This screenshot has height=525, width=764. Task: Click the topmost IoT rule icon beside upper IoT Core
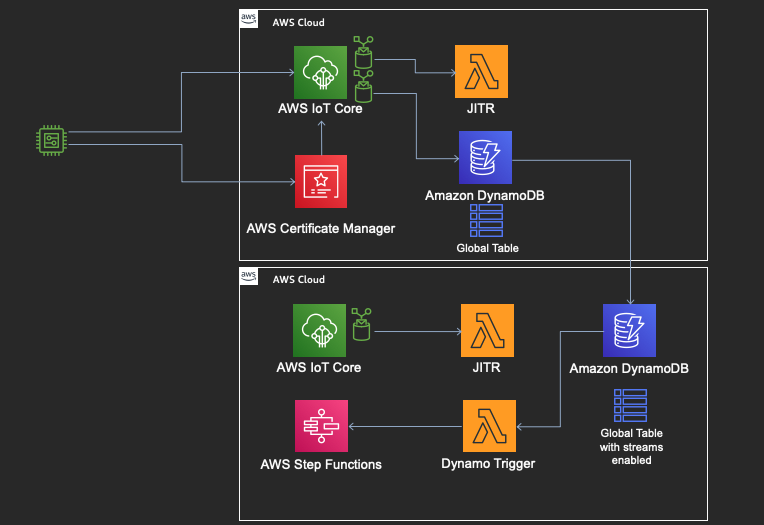[363, 52]
